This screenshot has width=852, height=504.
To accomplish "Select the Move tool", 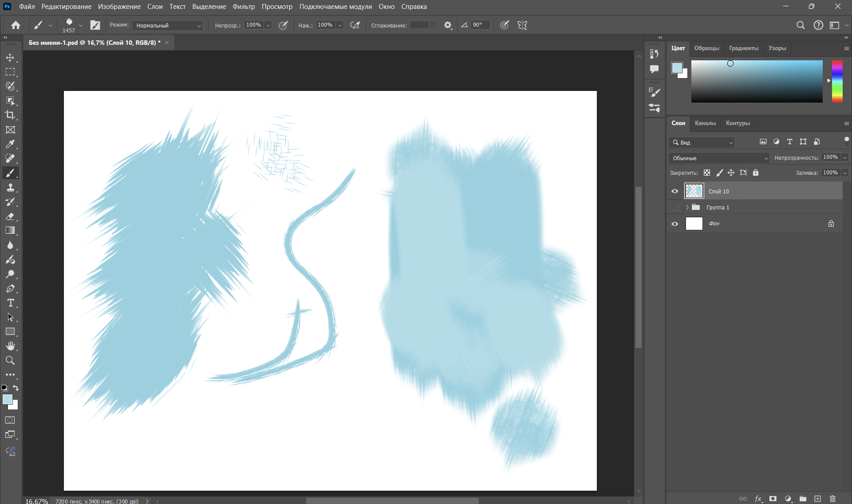I will click(x=10, y=58).
